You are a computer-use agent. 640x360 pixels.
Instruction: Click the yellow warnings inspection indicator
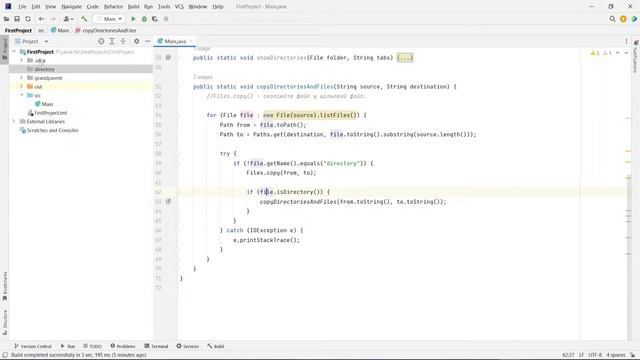click(x=594, y=53)
